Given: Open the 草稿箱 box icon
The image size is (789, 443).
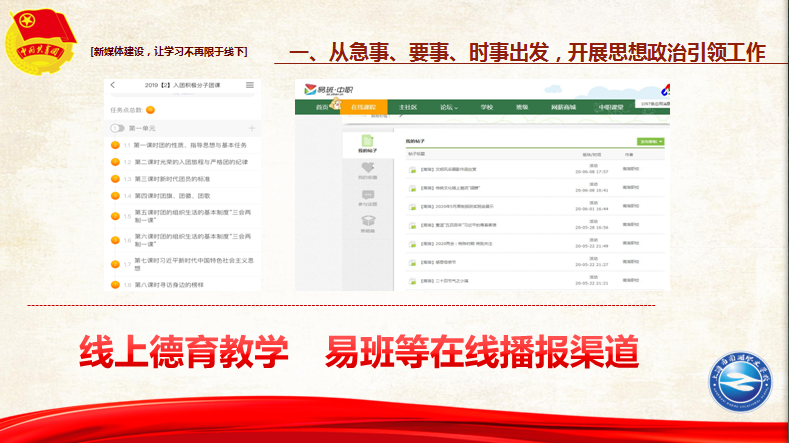Looking at the screenshot, I should click(x=368, y=223).
